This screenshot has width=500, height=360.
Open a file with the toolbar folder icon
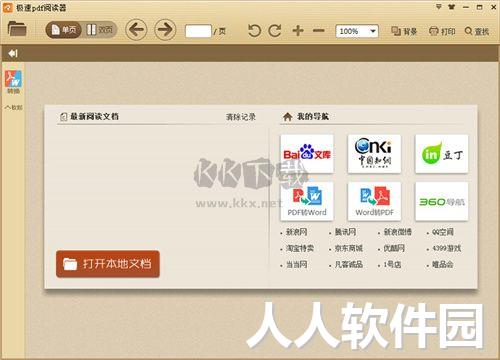[x=17, y=29]
